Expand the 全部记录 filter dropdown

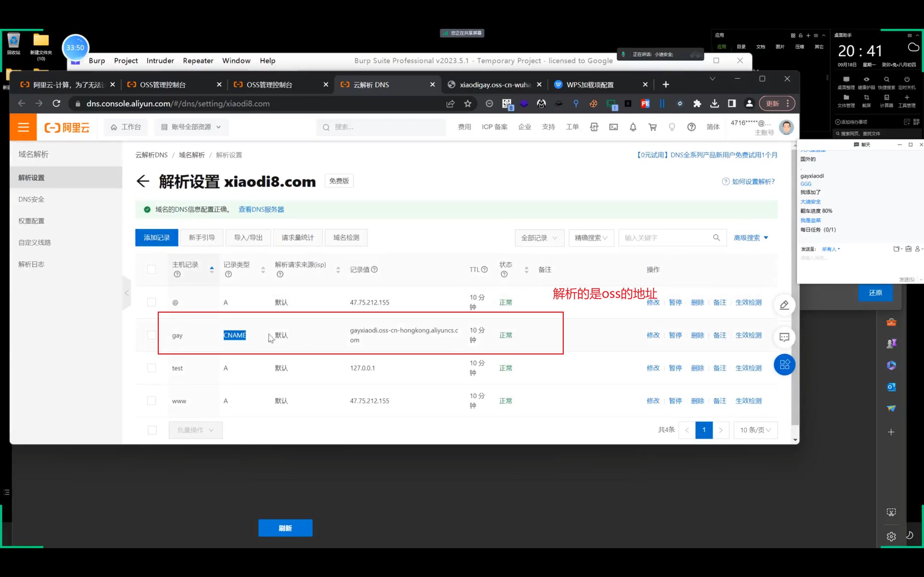(x=539, y=238)
